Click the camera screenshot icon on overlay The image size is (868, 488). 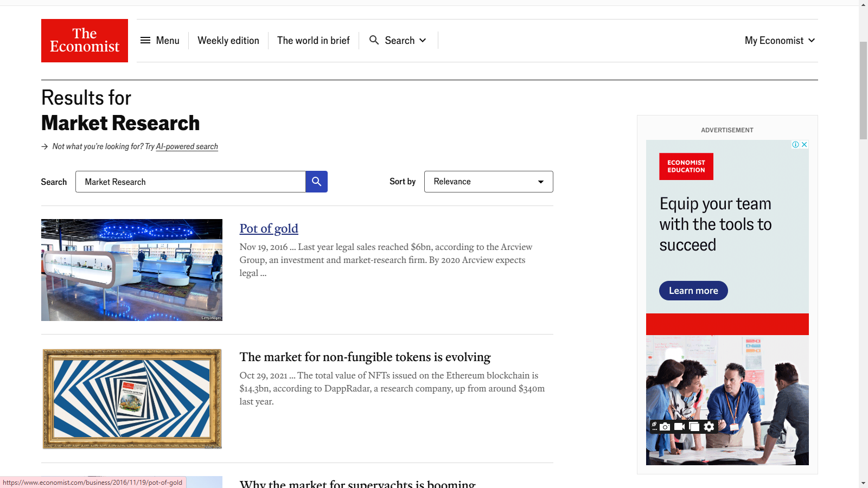[665, 427]
